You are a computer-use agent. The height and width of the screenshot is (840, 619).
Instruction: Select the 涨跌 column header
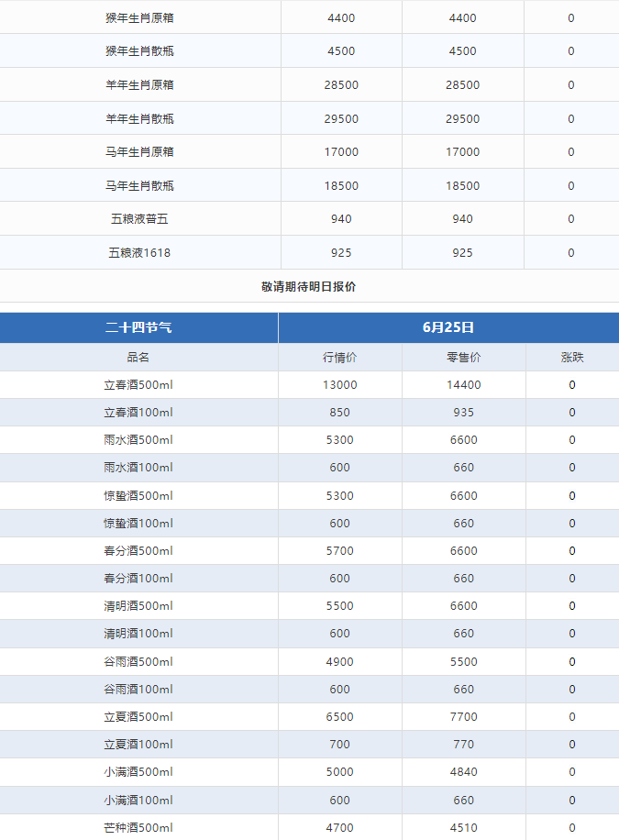point(572,358)
